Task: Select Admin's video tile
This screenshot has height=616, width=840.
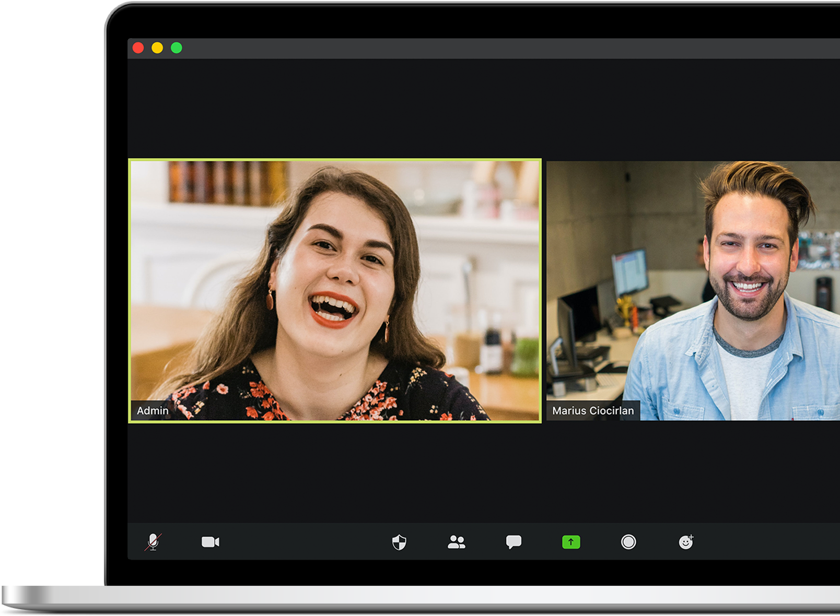Action: (335, 290)
